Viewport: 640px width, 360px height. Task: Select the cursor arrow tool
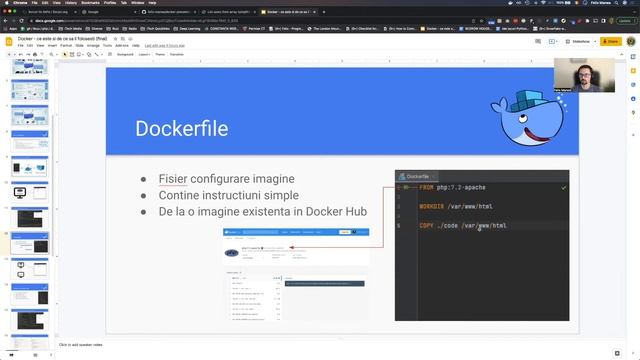[x=64, y=54]
